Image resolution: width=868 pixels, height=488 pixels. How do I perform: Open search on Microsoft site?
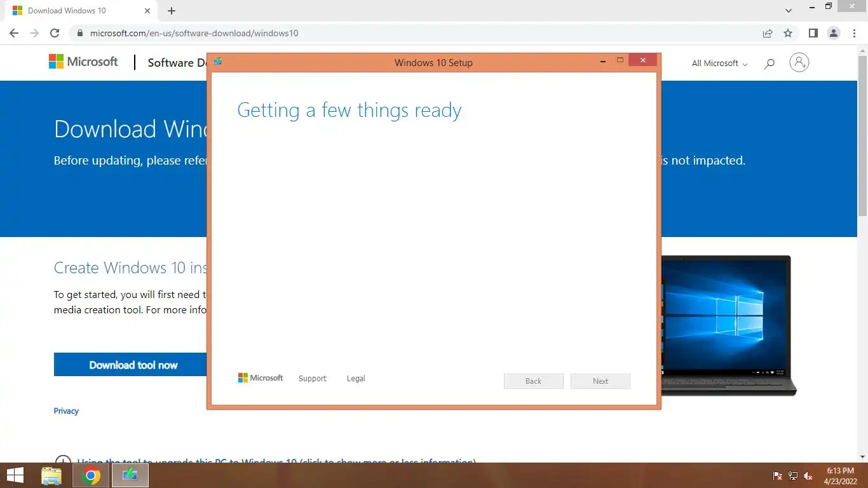(769, 63)
